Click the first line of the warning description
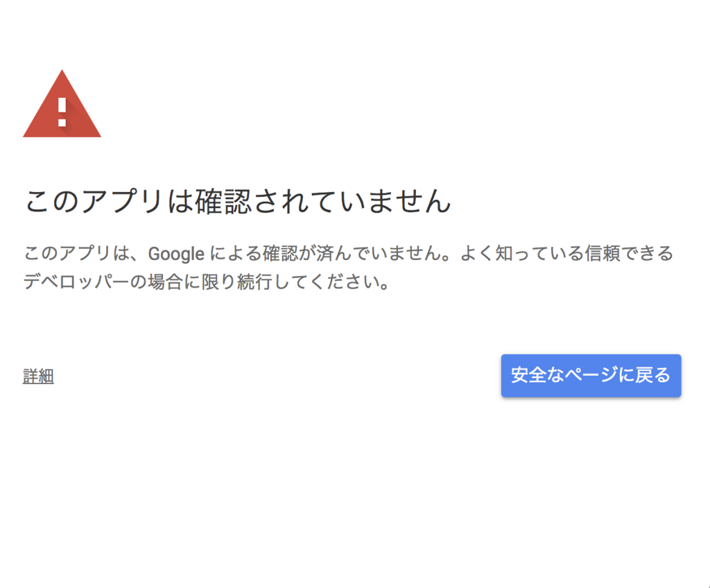Screen dimensions: 710x588 pyautogui.click(x=348, y=253)
